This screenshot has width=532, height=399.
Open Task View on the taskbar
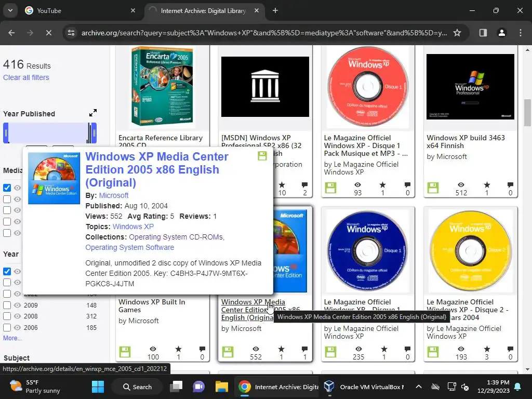click(177, 387)
